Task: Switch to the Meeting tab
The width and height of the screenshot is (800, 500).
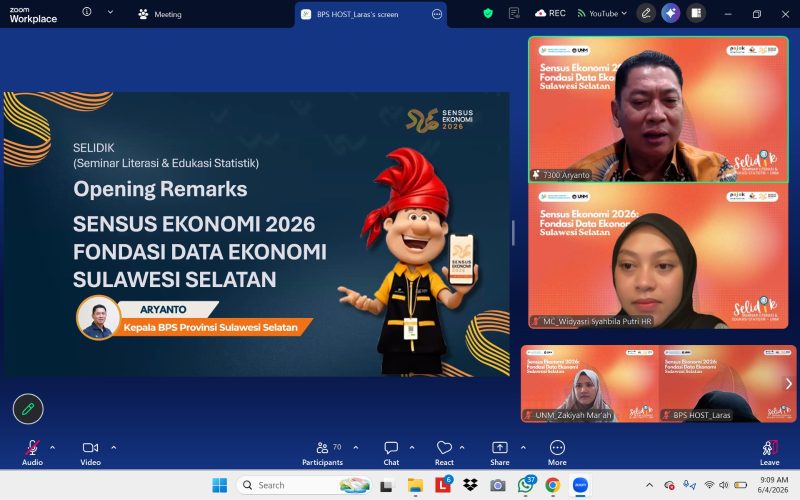Action: coord(160,14)
